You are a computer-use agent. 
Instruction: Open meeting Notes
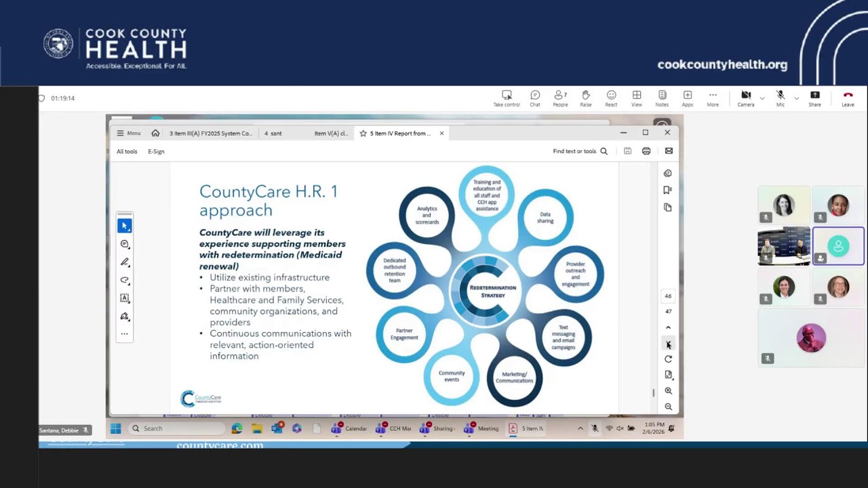pyautogui.click(x=662, y=98)
